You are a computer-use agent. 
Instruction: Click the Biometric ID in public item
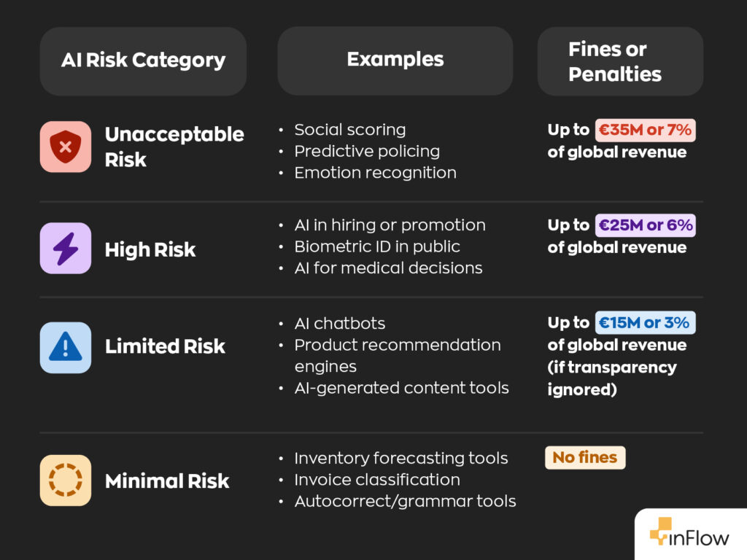377,246
